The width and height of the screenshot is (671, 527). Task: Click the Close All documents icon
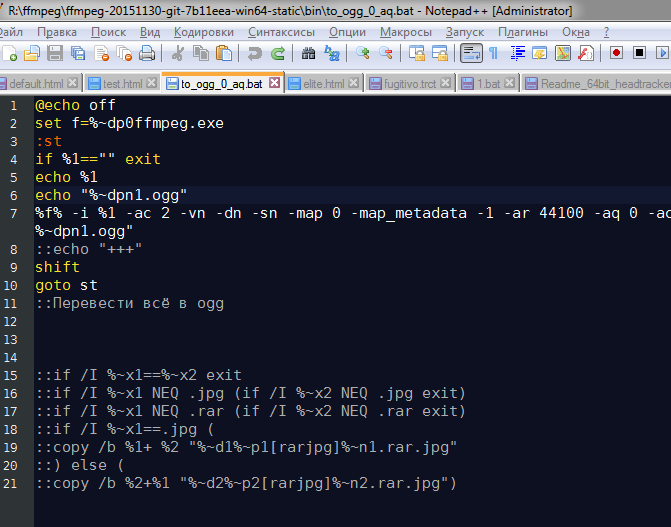tap(125, 54)
